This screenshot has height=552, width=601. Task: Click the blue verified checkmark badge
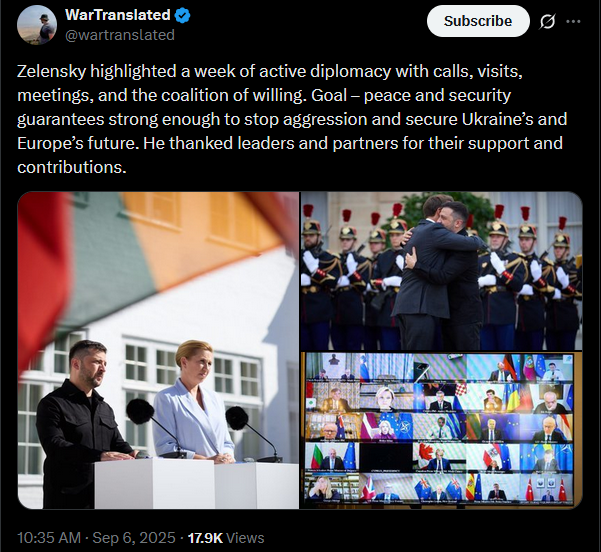point(183,16)
